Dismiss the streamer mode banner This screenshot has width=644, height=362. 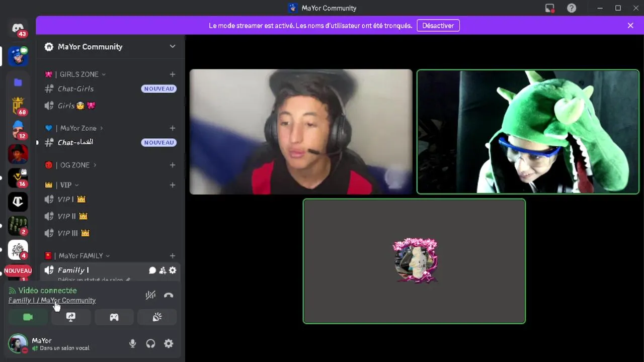tap(630, 26)
